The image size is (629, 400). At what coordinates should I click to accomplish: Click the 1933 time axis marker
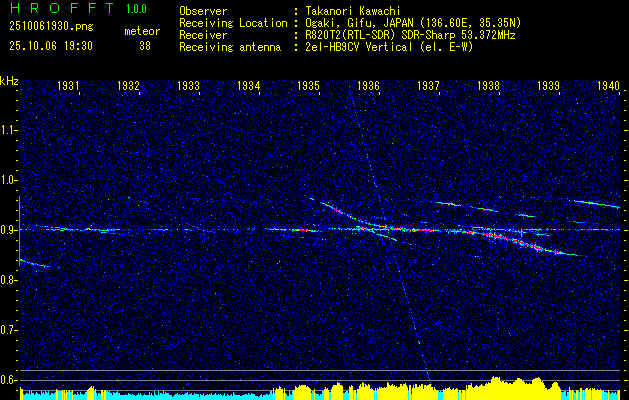189,85
